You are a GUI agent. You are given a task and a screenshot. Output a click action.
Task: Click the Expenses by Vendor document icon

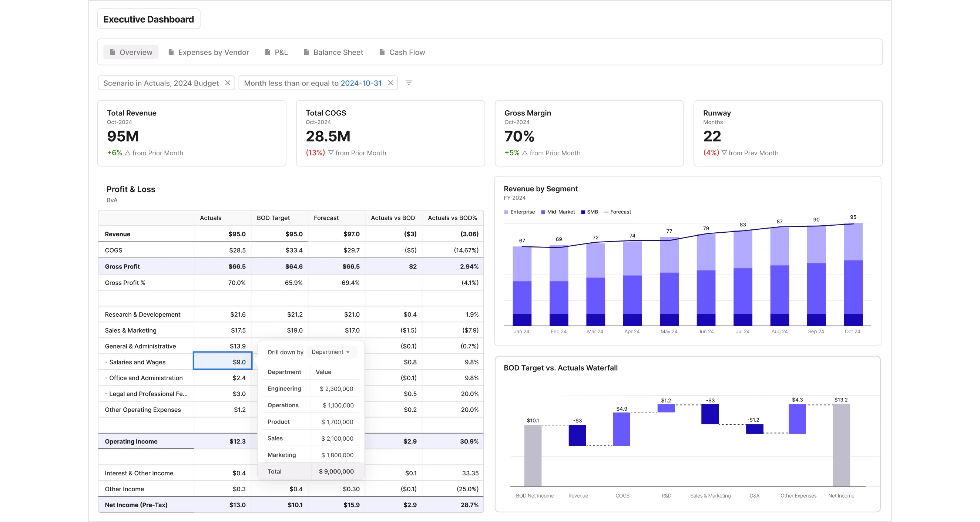point(171,52)
